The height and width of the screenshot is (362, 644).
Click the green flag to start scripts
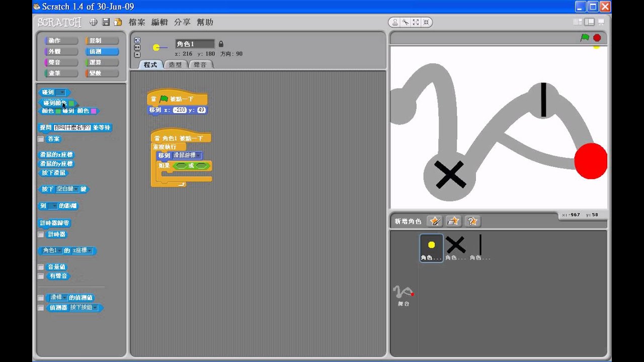585,38
